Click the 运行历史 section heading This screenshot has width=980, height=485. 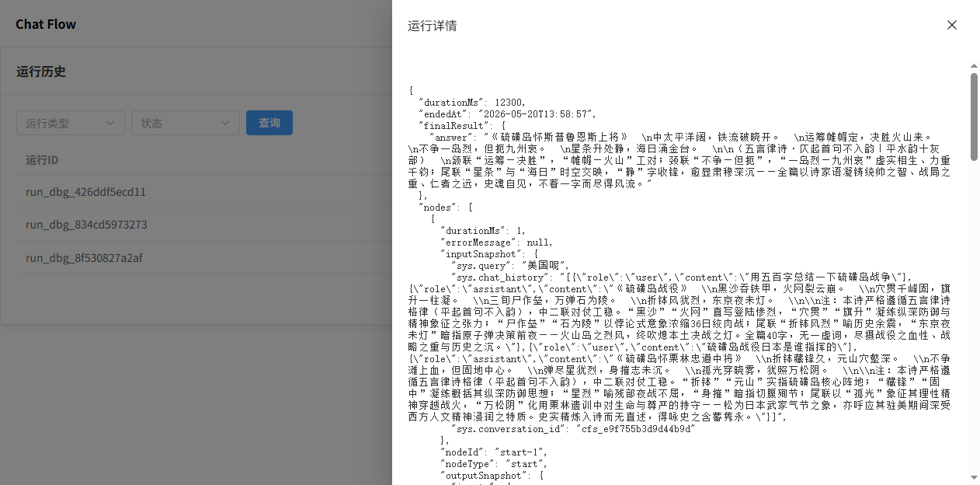(x=41, y=72)
